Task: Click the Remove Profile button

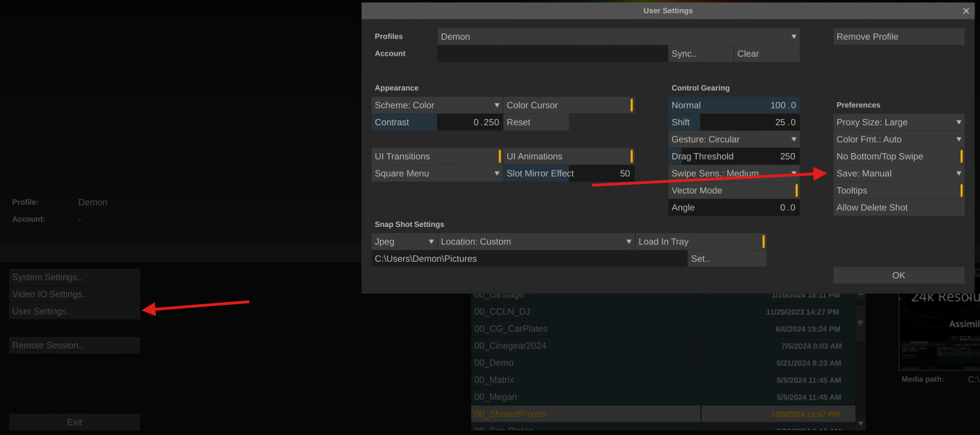Action: (899, 37)
